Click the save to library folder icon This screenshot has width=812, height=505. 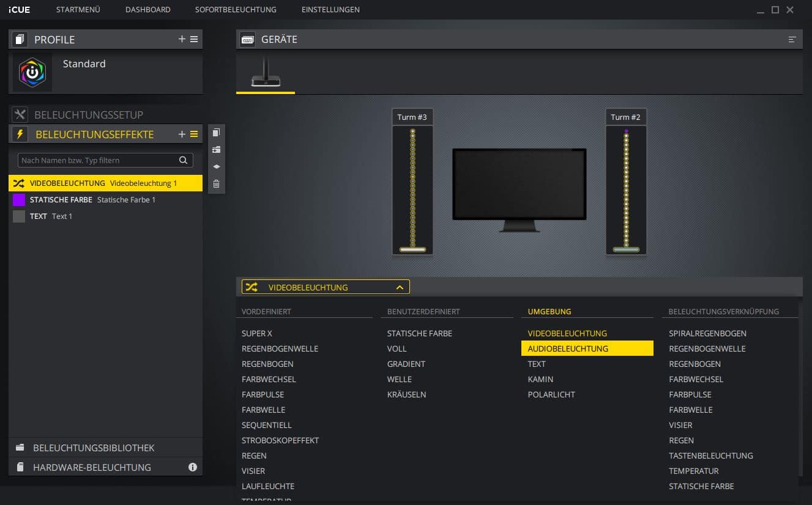click(x=216, y=150)
